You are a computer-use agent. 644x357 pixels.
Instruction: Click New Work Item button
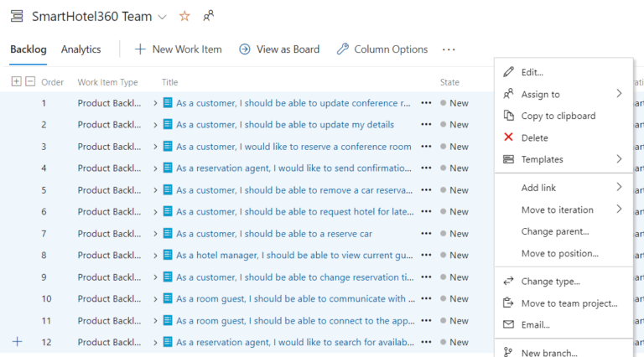178,49
